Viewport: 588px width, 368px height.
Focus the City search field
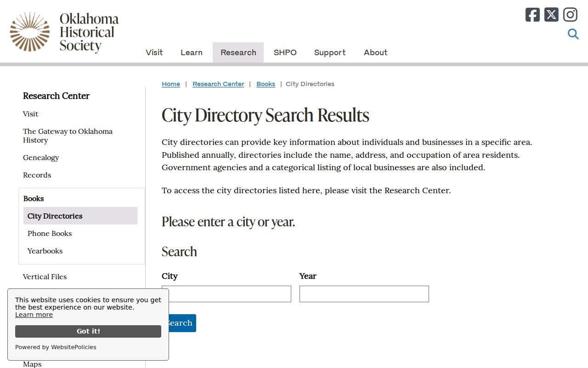(x=226, y=294)
